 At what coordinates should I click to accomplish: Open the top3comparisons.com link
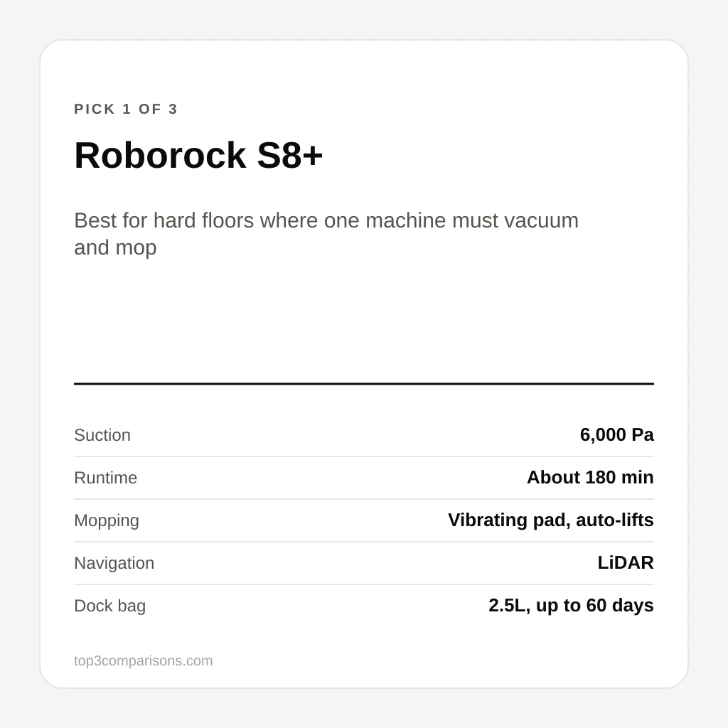coord(143,660)
